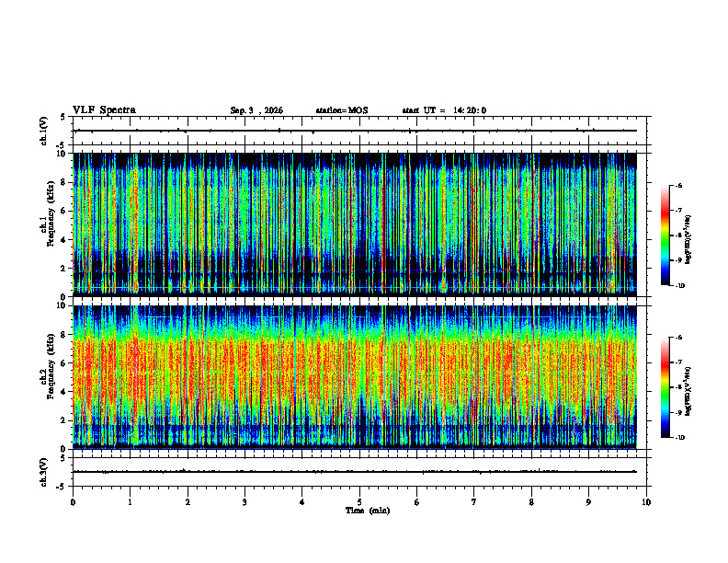728x563 pixels.
Task: Click the ch.1 Frequency (kHz) axis label
Action: pos(47,224)
